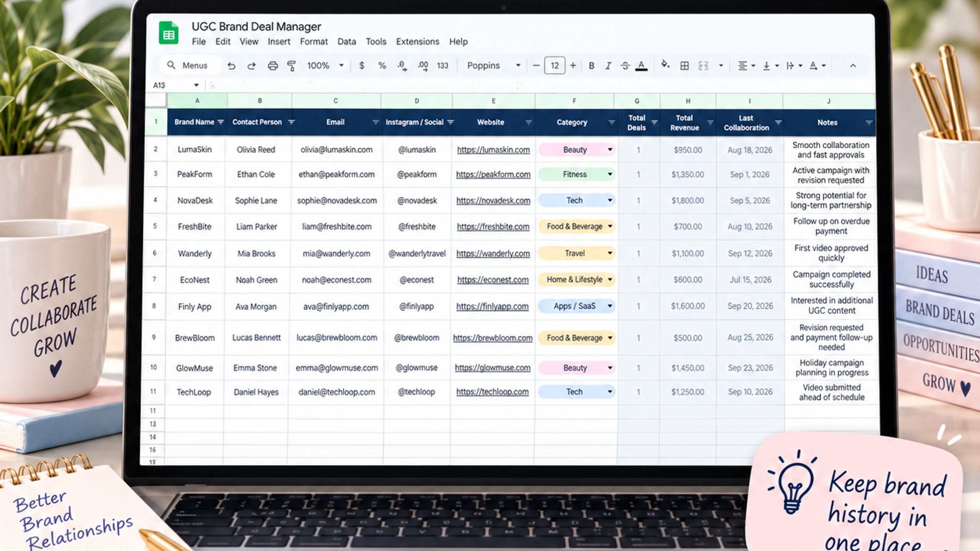Open the https://brewbloom.com link
The image size is (980, 551).
[493, 338]
